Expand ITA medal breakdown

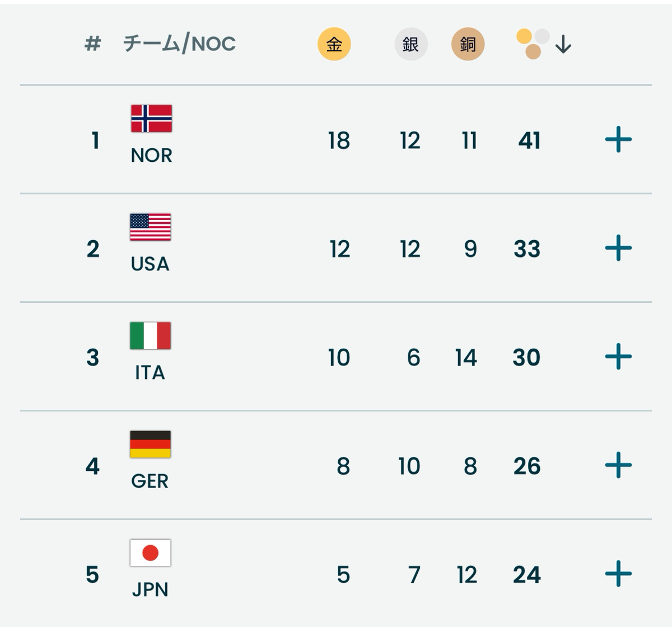pos(618,357)
